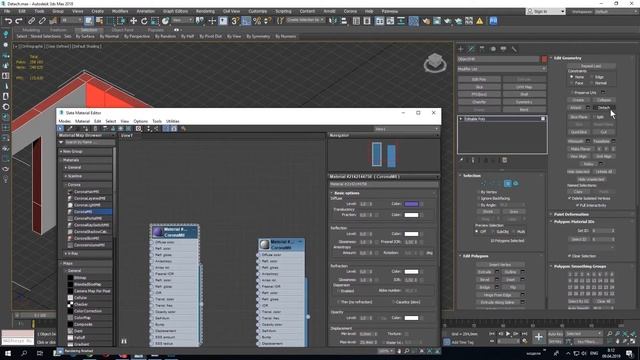
Task: Select the View1 tab in Slate editor
Action: click(127, 136)
